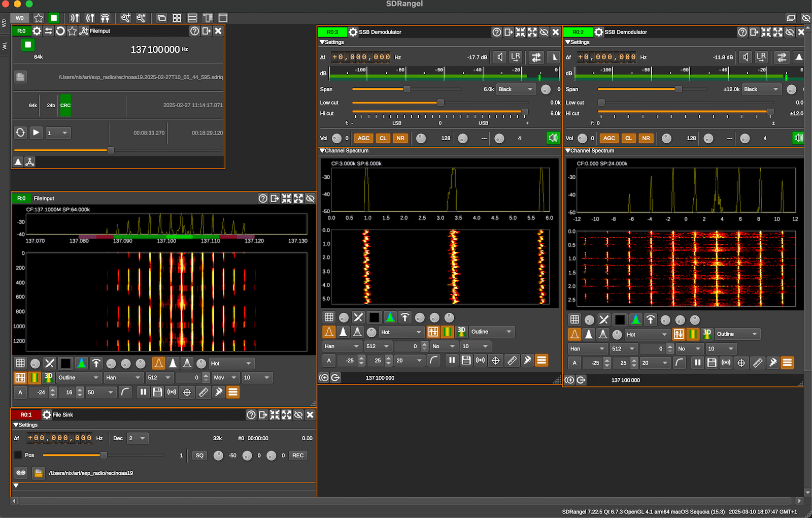Image resolution: width=812 pixels, height=518 pixels.
Task: Shrink the RO:3 SSB Demodulator window
Action: [x=520, y=32]
